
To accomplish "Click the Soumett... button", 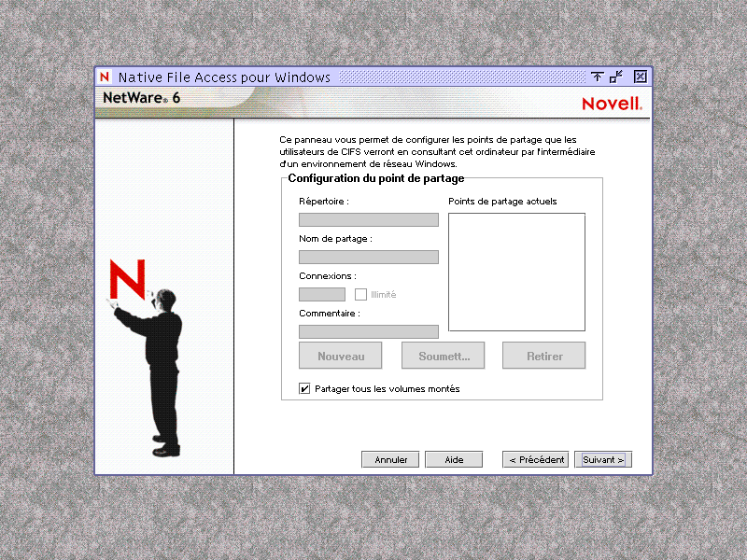I will (x=443, y=356).
